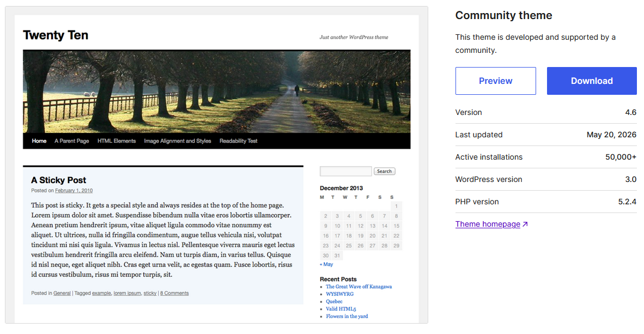This screenshot has width=644, height=334.
Task: Select HTML Elements menu item
Action: [117, 141]
